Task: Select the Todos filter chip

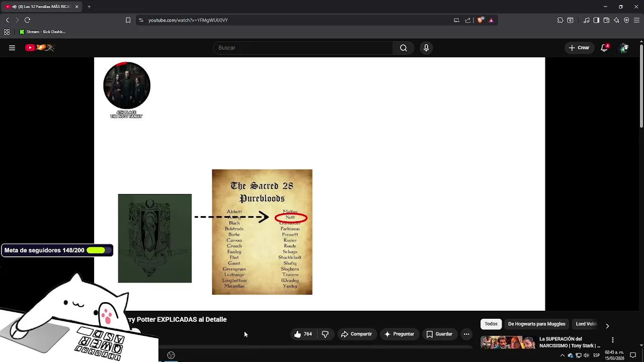Action: pyautogui.click(x=491, y=324)
